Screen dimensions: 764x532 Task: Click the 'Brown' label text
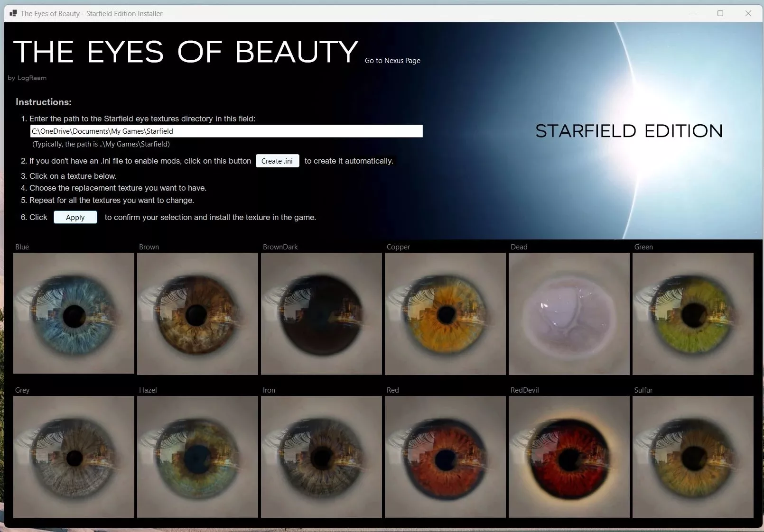click(149, 247)
